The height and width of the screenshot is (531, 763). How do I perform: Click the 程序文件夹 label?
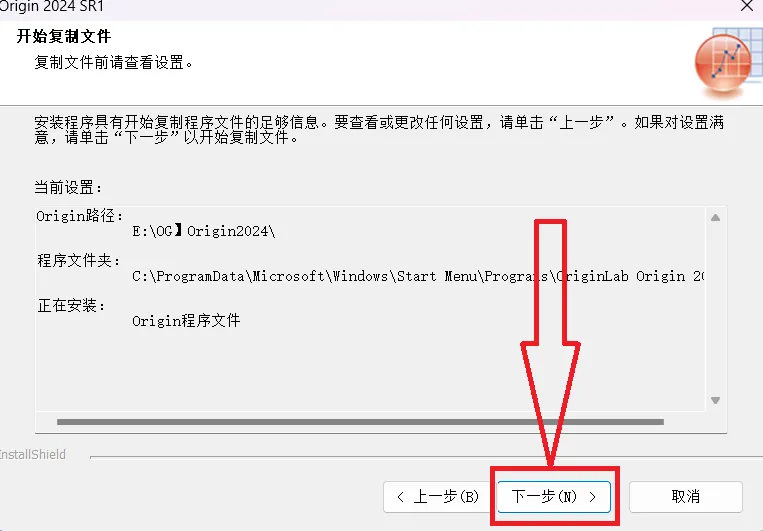coord(79,260)
